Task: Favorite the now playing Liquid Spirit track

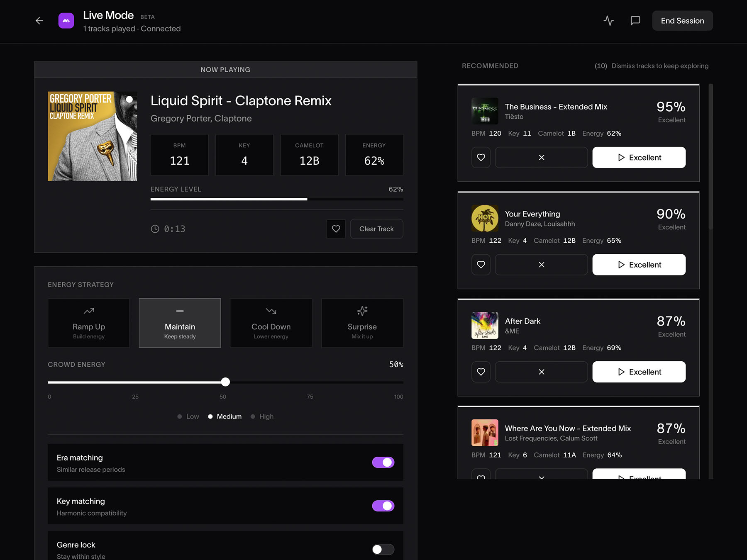Action: (336, 229)
